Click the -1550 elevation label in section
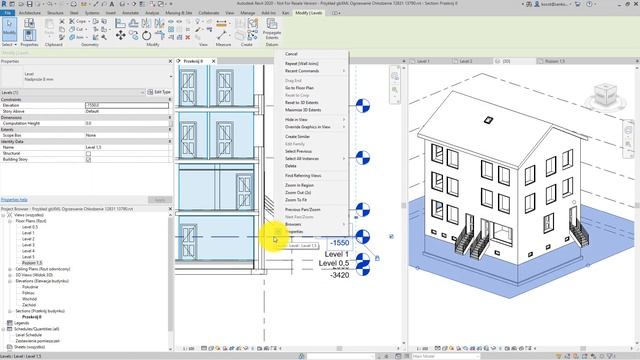 [340, 243]
